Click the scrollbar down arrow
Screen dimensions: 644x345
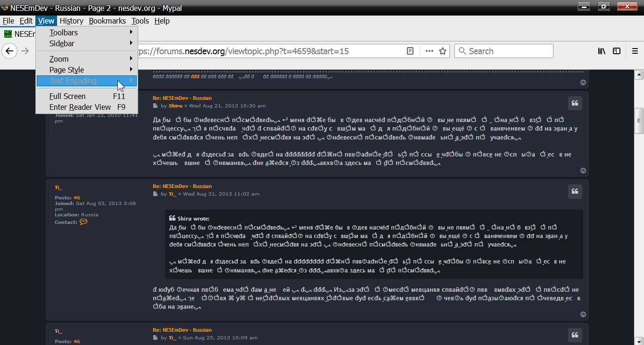click(x=639, y=341)
